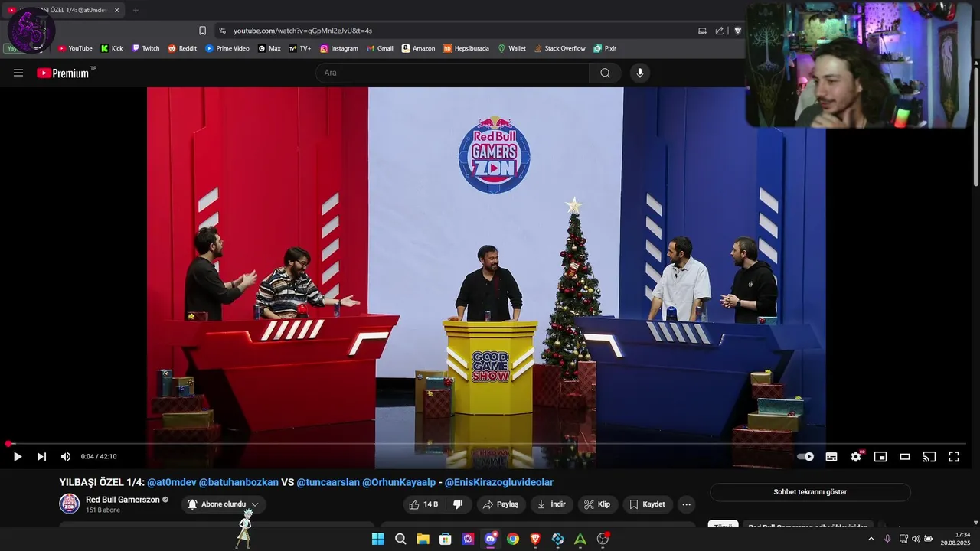Open Kick bookmark
980x551 pixels.
(112, 48)
